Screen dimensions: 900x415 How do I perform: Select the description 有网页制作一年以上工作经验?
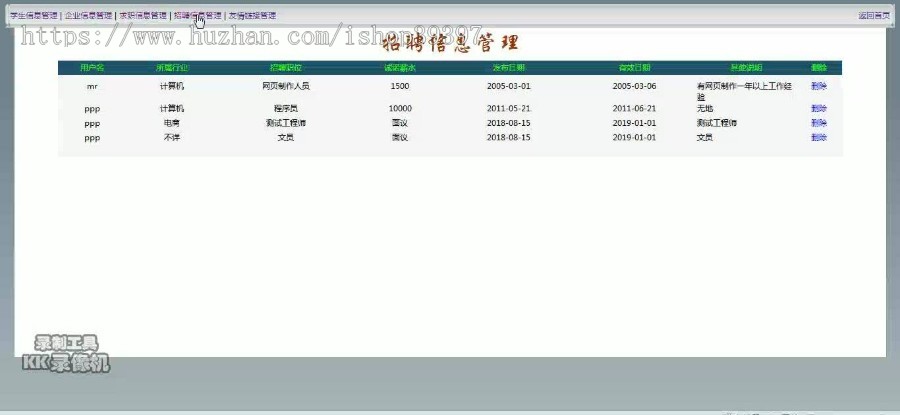[744, 91]
